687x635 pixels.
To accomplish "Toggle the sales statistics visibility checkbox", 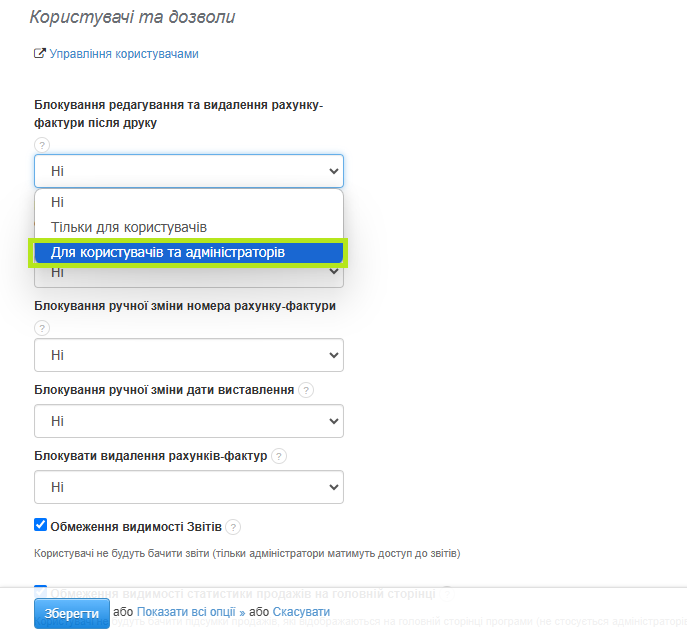I will pos(41,591).
